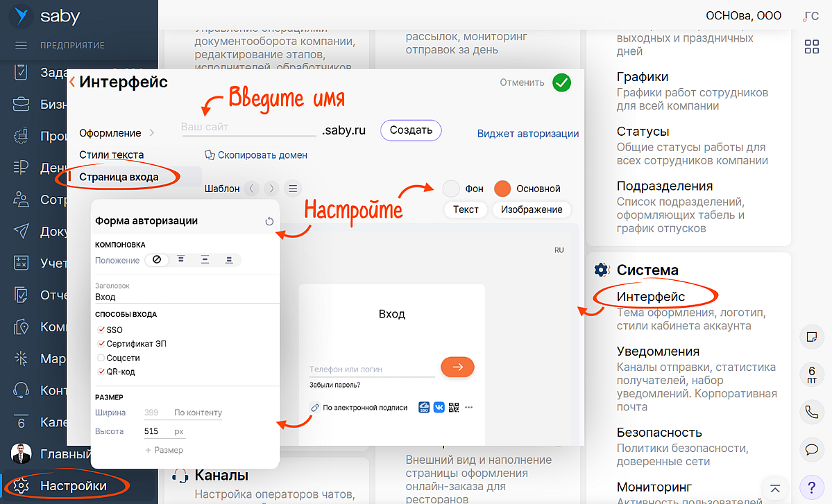Viewport: 832px width, 504px height.
Task: Open the phone calls icon in right sidebar
Action: coord(810,412)
